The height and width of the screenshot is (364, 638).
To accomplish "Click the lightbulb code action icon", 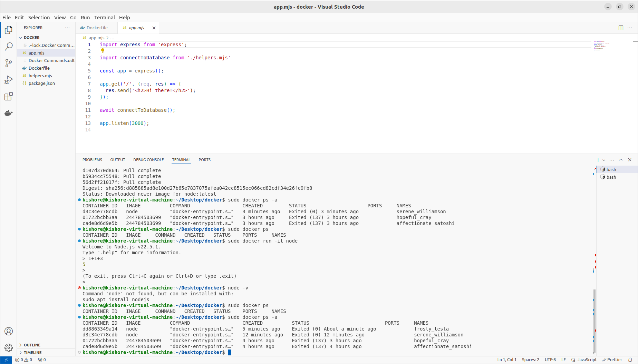I will coord(103,51).
